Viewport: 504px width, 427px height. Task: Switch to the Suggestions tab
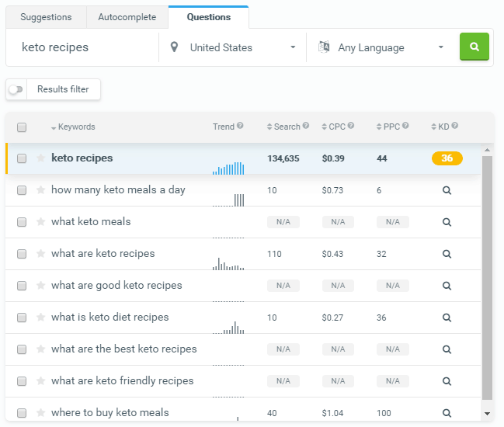pos(46,17)
